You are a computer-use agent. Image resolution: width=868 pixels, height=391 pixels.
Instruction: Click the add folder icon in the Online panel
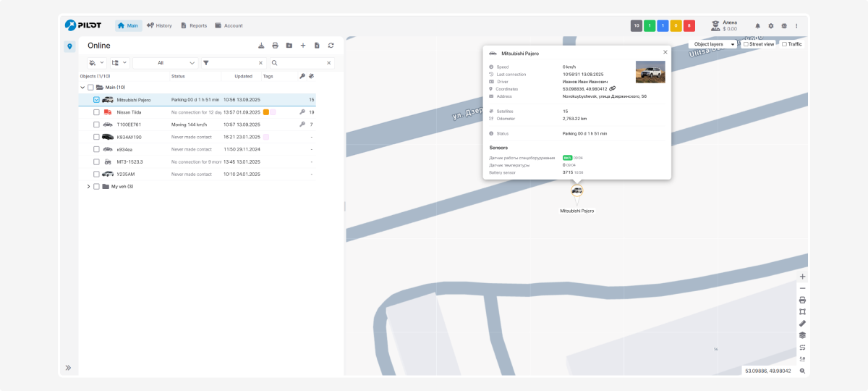[289, 46]
